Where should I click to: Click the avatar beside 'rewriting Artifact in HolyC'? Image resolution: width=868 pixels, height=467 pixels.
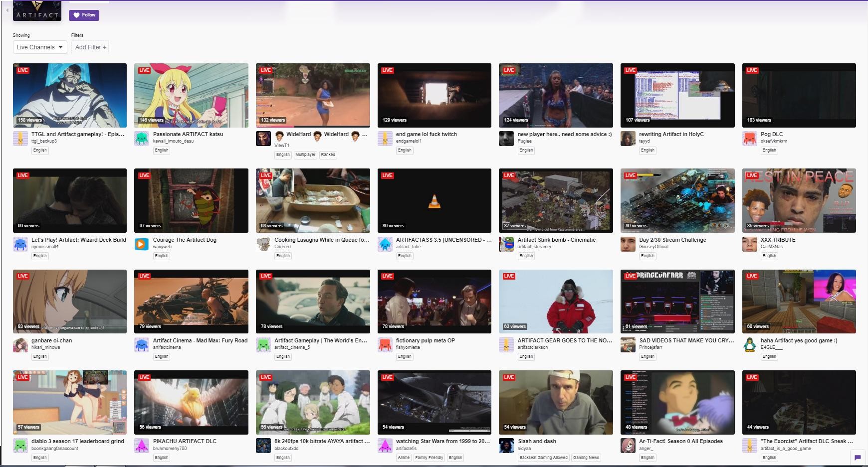click(628, 139)
